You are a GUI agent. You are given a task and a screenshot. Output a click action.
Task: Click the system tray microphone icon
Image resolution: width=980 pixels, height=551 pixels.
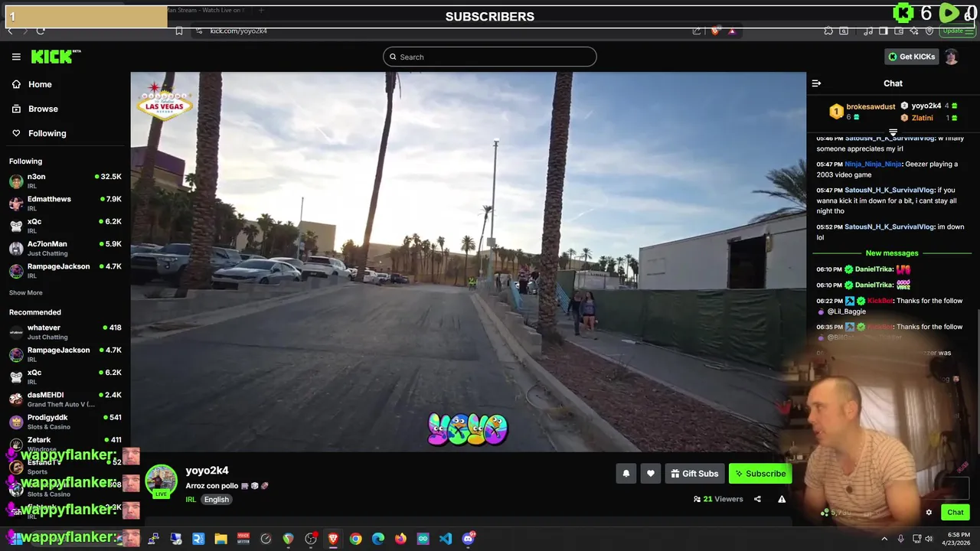tap(900, 539)
